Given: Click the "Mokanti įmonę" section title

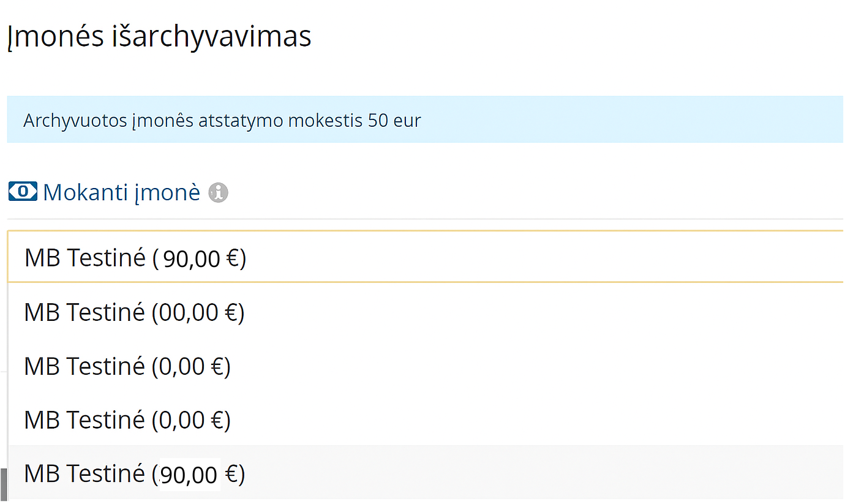Looking at the screenshot, I should pos(121,192).
